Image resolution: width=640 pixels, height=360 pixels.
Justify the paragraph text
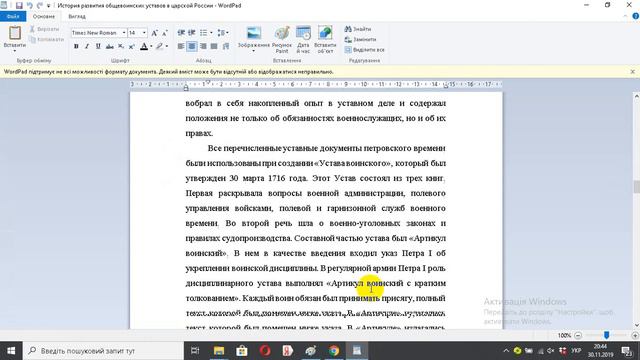213,47
